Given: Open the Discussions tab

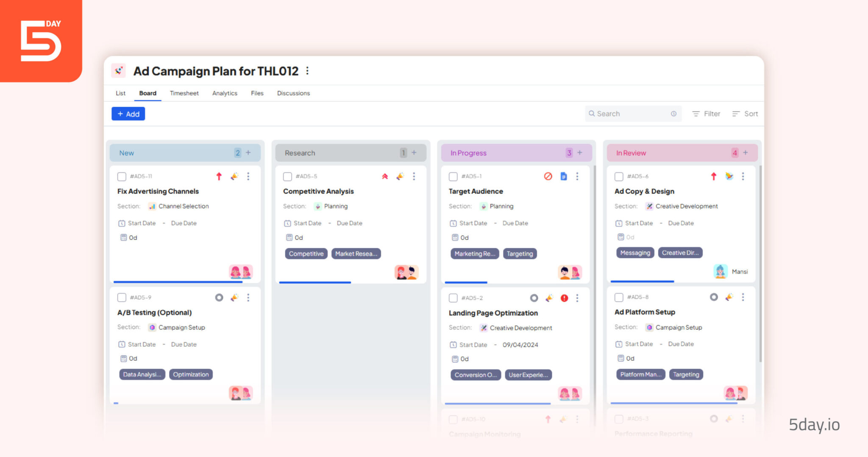Looking at the screenshot, I should click(x=293, y=93).
